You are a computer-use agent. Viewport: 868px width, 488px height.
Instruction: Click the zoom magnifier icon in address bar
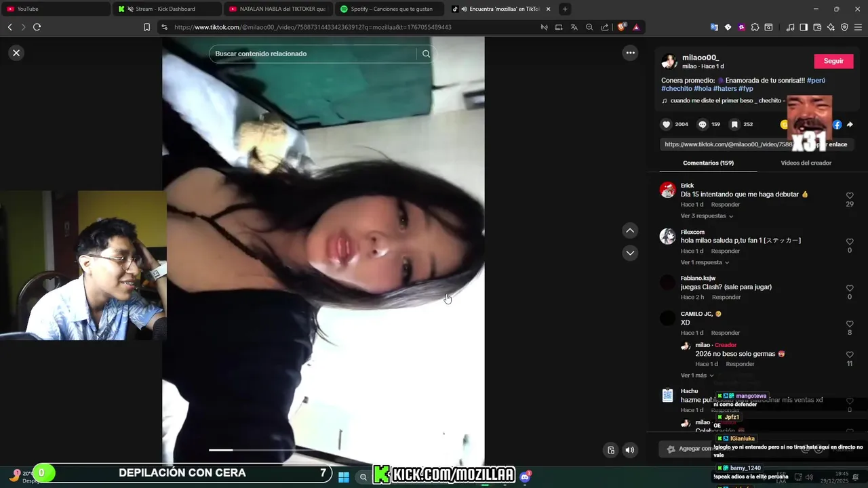[589, 27]
